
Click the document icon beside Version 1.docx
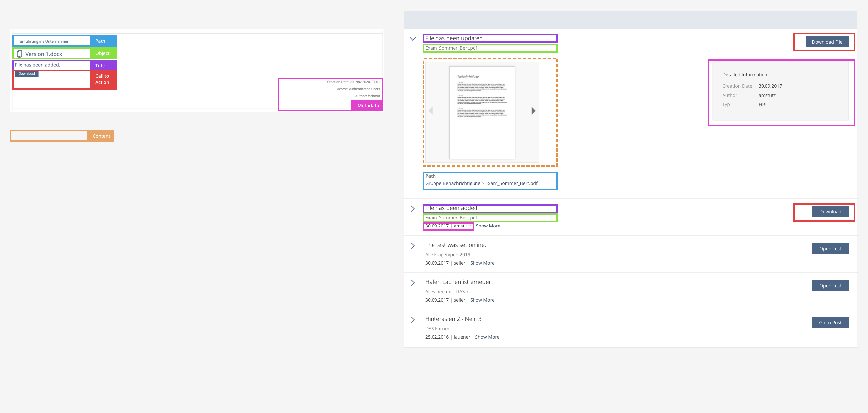tap(20, 54)
